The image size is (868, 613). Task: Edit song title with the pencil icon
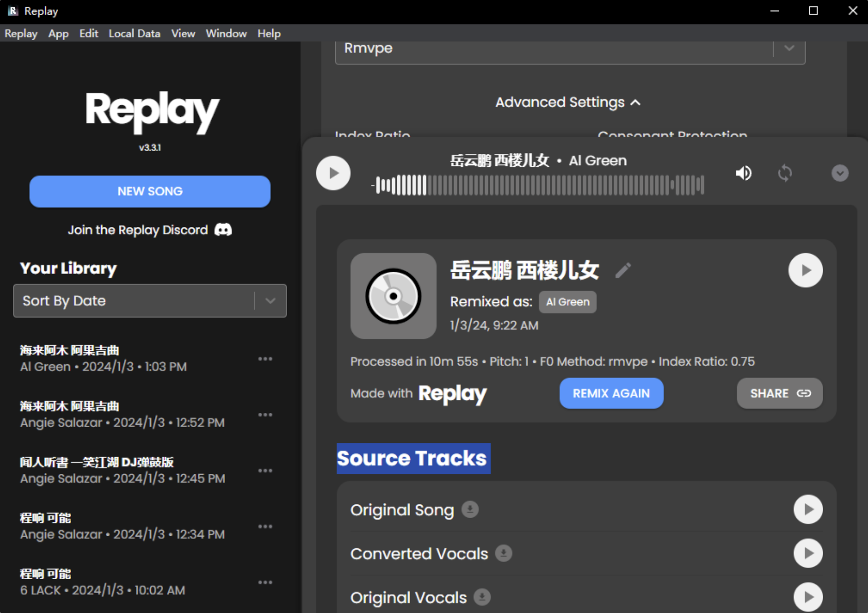click(623, 270)
